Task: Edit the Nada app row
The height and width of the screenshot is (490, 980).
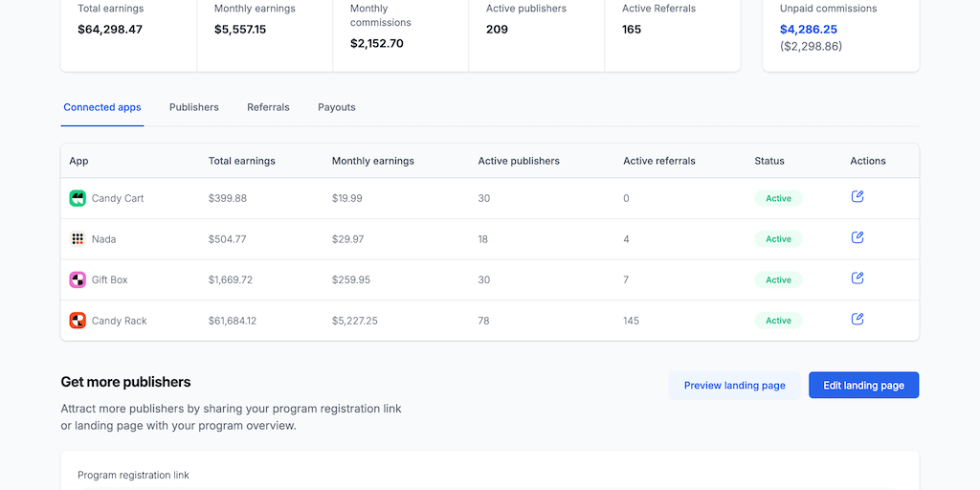Action: tap(857, 237)
